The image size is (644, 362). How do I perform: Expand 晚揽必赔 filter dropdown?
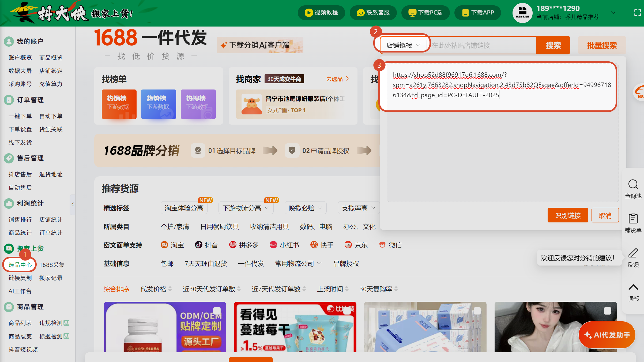(320, 208)
